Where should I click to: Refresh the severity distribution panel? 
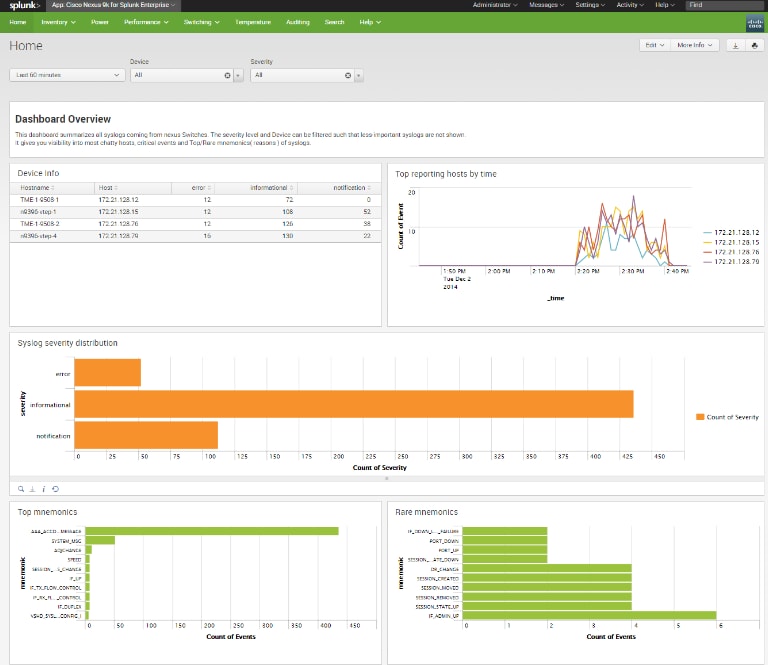[x=55, y=489]
